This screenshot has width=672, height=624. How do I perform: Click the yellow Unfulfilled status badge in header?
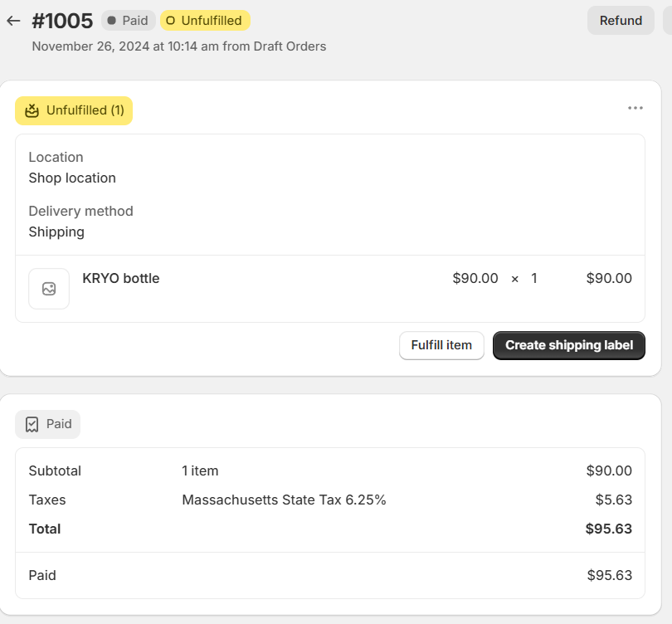tap(205, 21)
